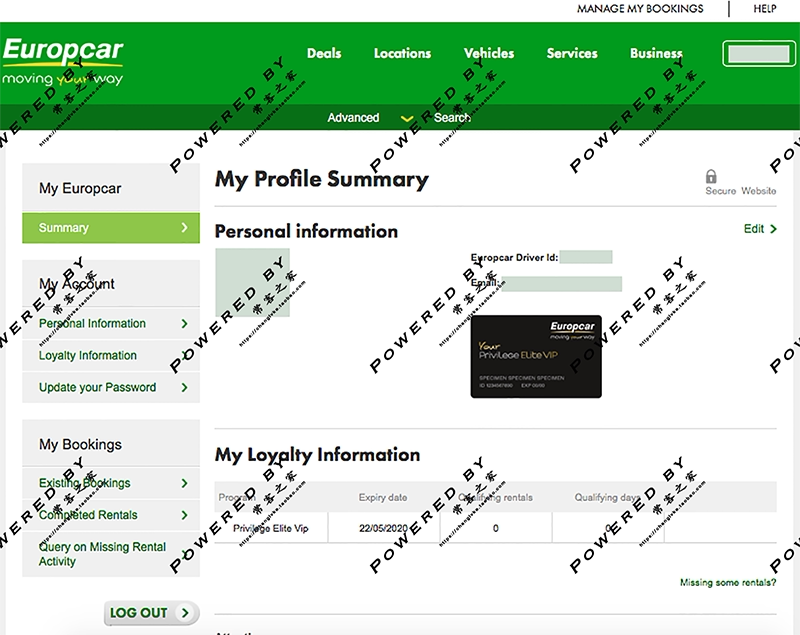Click the arrow icon on LOG OUT button

tap(185, 613)
